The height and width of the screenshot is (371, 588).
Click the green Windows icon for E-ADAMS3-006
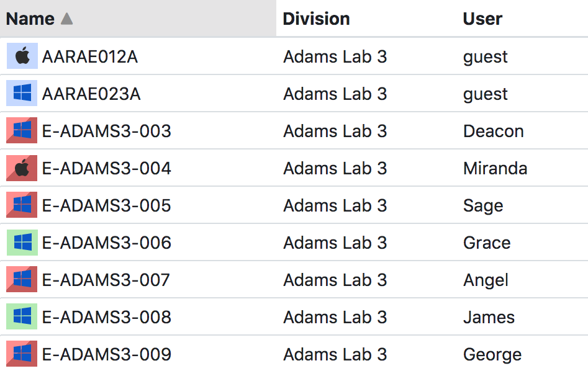point(22,243)
